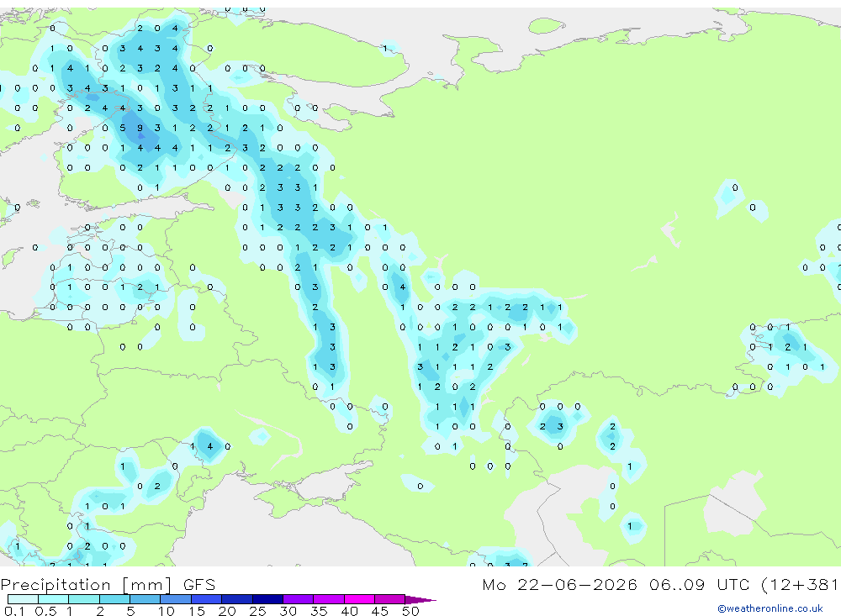The image size is (841, 616).
Task: Click the '45' legend scale label
Action: pos(380,611)
